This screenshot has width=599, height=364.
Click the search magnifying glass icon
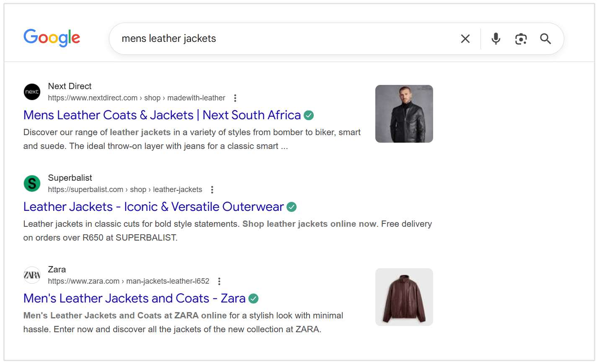pos(545,38)
